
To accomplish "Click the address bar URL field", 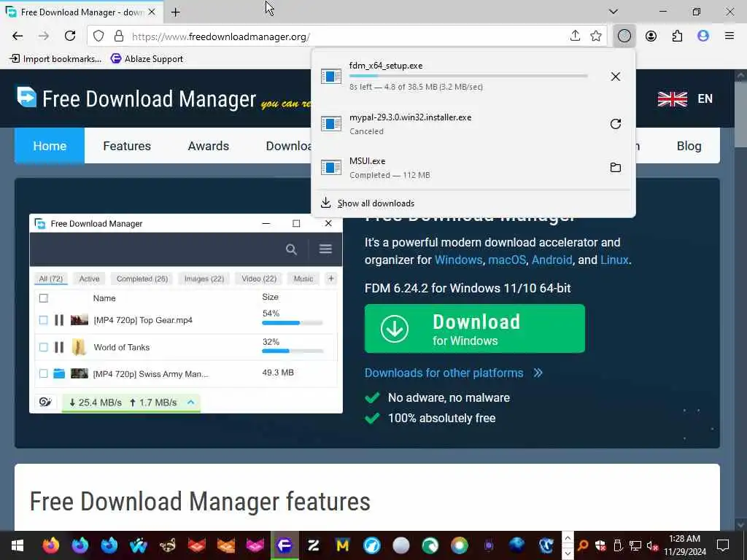I will point(347,36).
